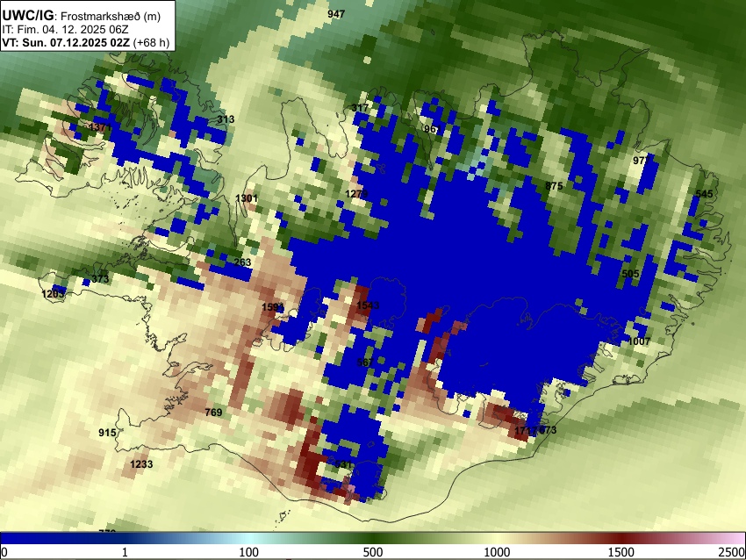746x560 pixels.
Task: Click the map value 875
Action: tap(554, 186)
